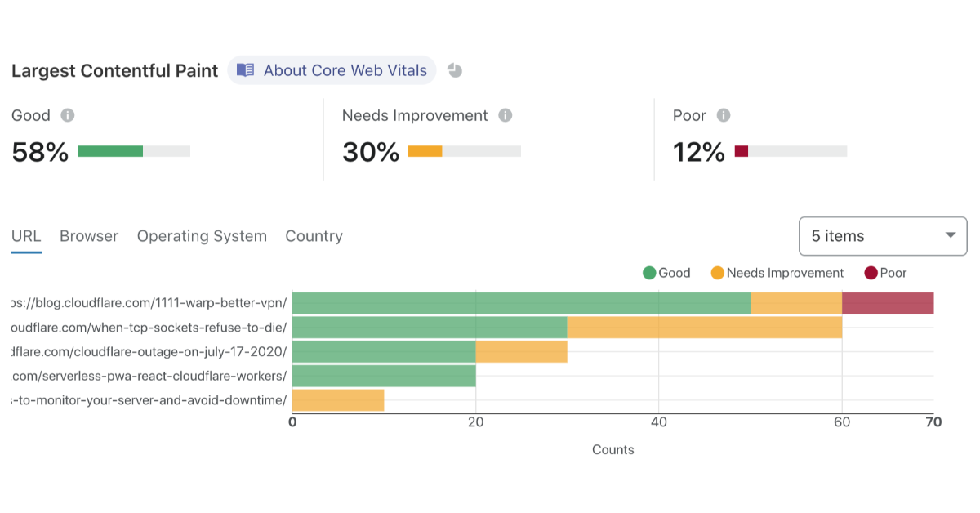The image size is (980, 513).
Task: Select the Country tab
Action: (314, 236)
